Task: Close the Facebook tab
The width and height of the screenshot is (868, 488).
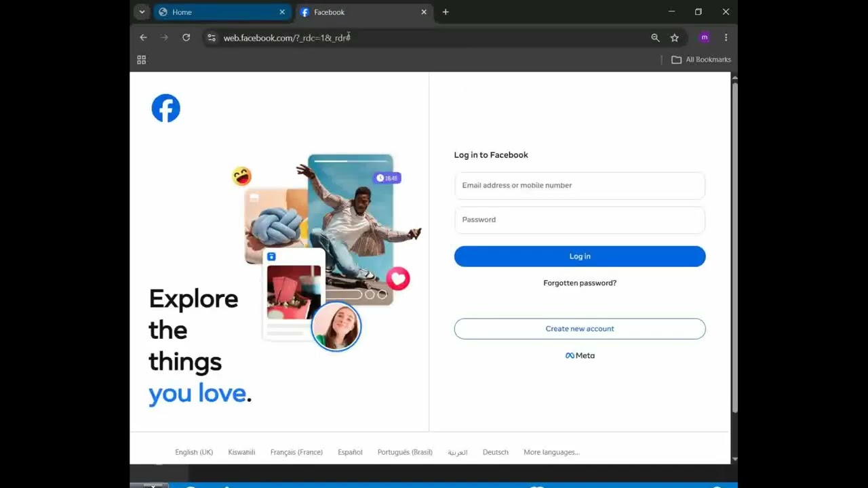Action: 424,12
